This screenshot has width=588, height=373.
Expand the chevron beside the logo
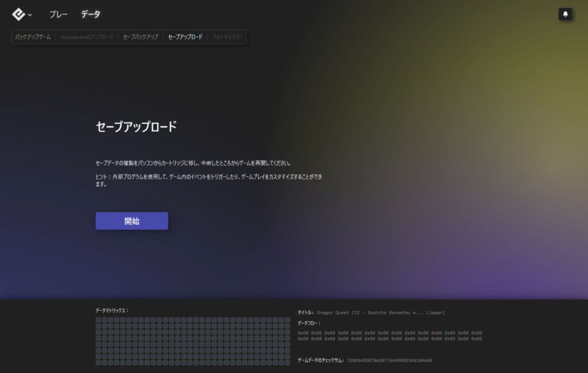click(30, 15)
